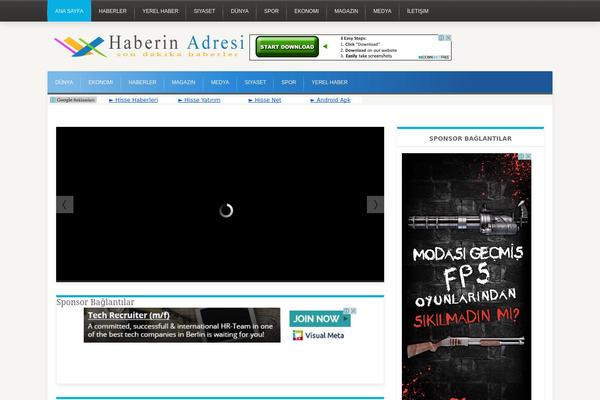Open MEDYA in the top dark menu
The image size is (600, 400).
click(382, 11)
